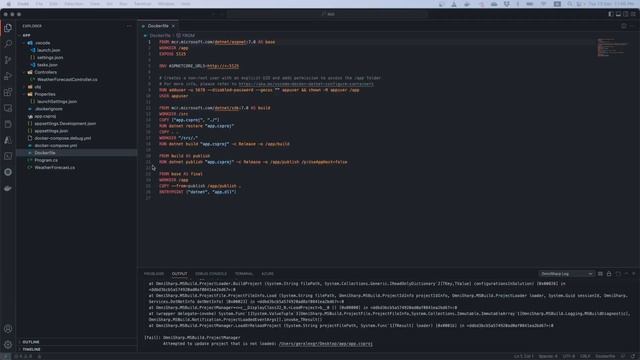
Task: Switch to the Problems panel tab
Action: tap(154, 274)
